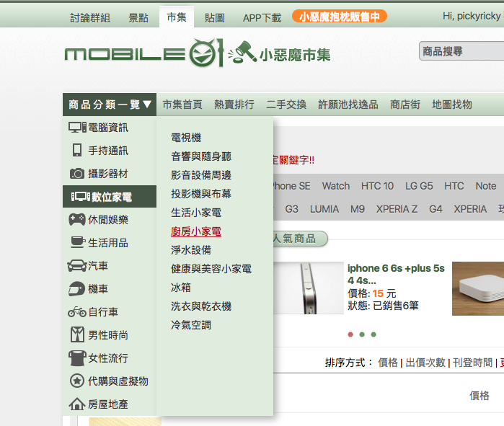Screen dimensions: 504x426
Task: Select 音響與隨身聽 in the submenu
Action: [x=201, y=156]
